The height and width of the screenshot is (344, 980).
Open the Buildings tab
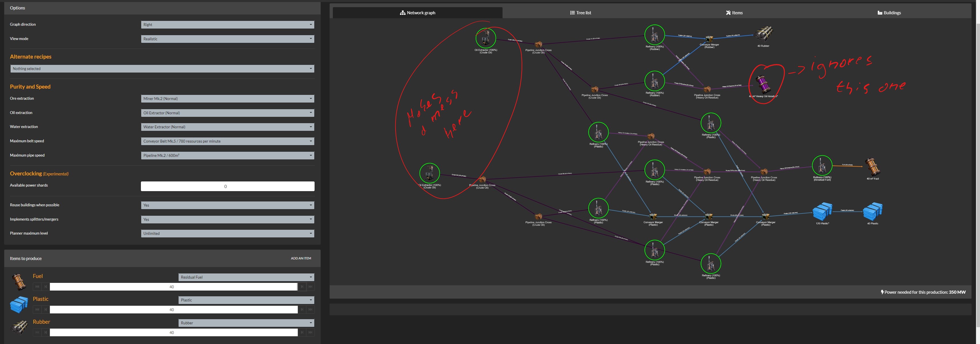(x=890, y=13)
